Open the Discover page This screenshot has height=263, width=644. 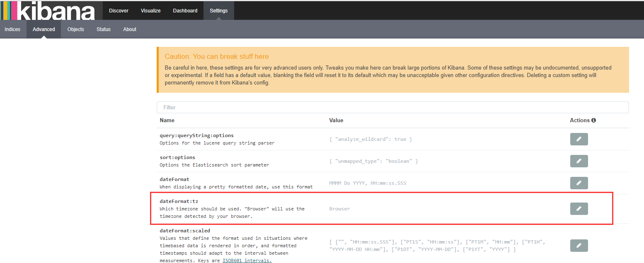(x=119, y=10)
